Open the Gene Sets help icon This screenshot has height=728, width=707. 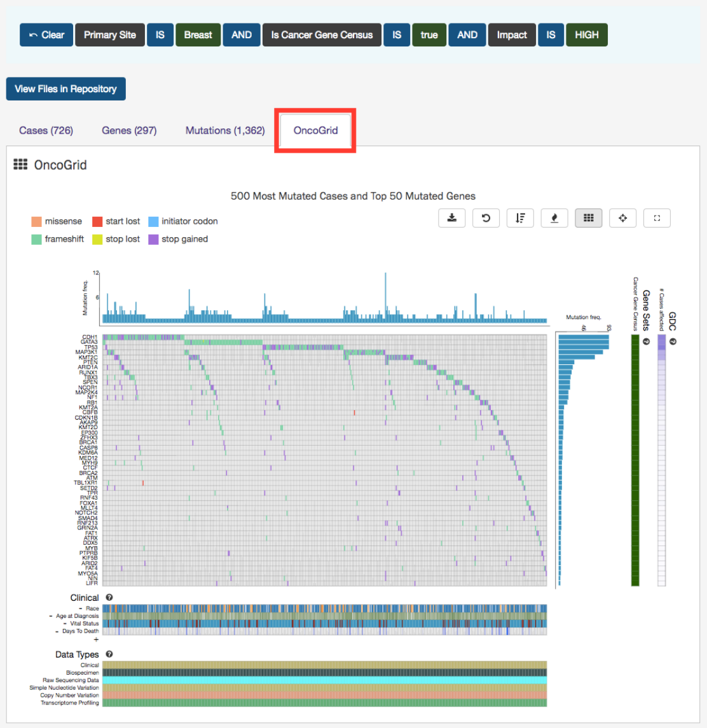tap(646, 341)
